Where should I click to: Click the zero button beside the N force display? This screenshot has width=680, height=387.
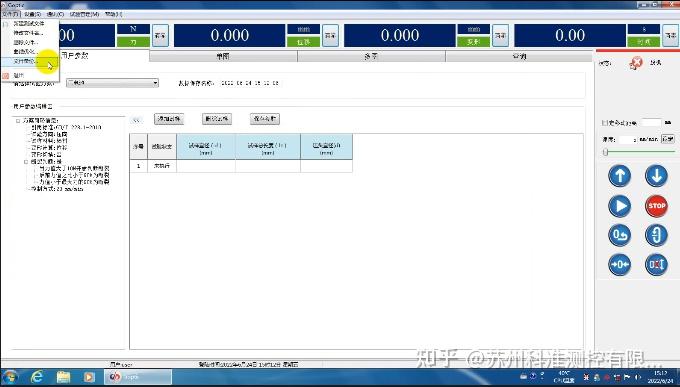160,36
